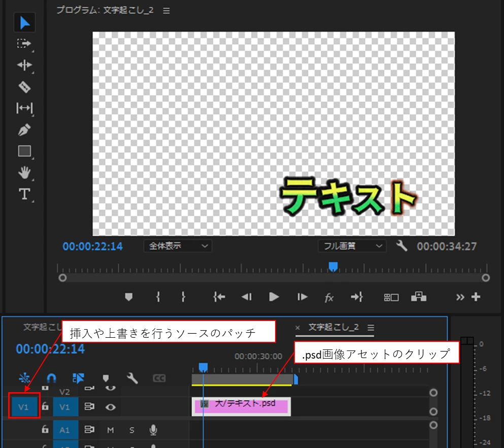Toggle V2 sync lock
The width and height of the screenshot is (504, 448).
(89, 388)
